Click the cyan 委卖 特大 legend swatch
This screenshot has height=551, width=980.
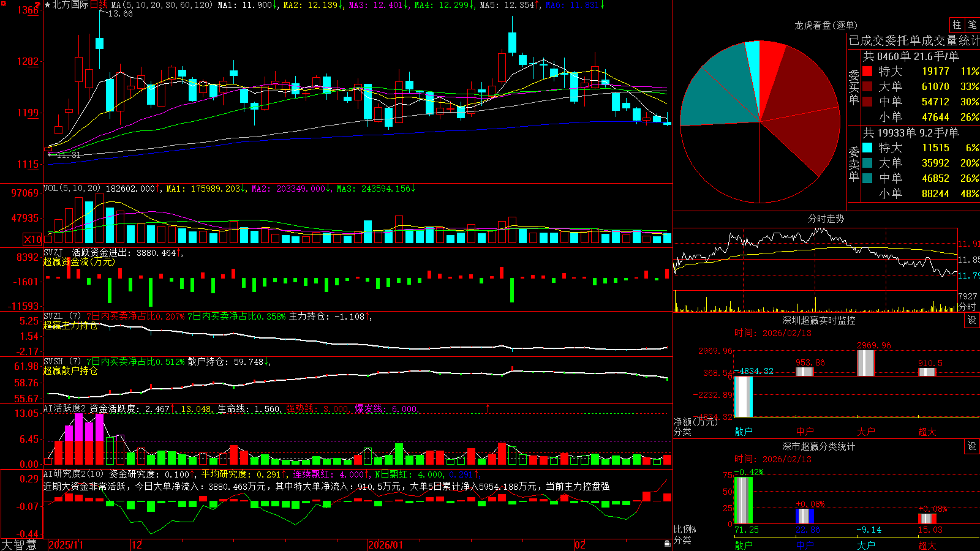pyautogui.click(x=867, y=148)
